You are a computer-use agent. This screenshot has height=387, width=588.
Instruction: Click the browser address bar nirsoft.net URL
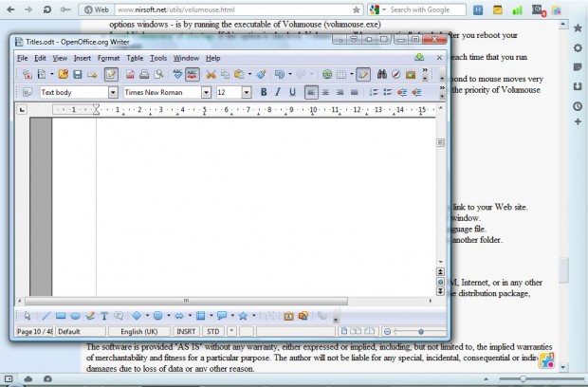pyautogui.click(x=239, y=9)
